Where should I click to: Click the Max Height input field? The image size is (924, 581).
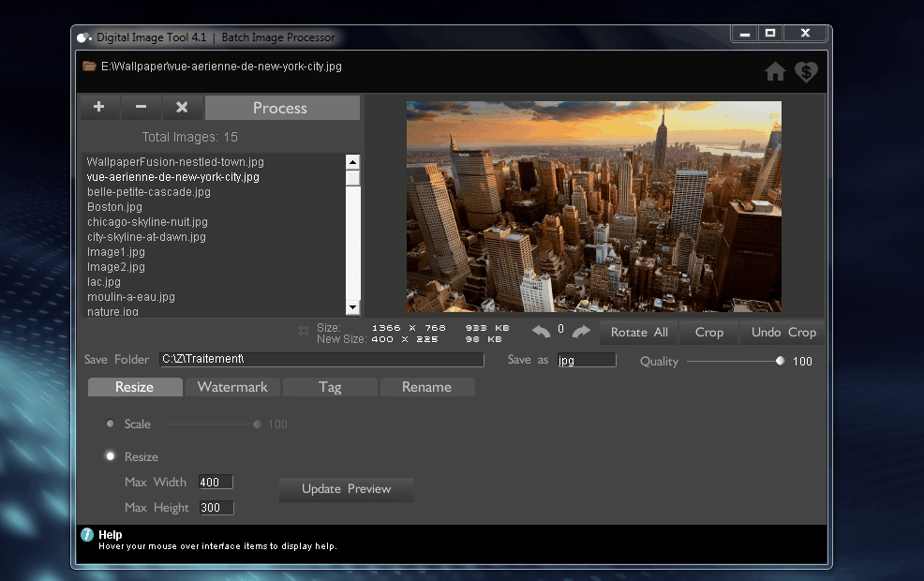coord(216,507)
